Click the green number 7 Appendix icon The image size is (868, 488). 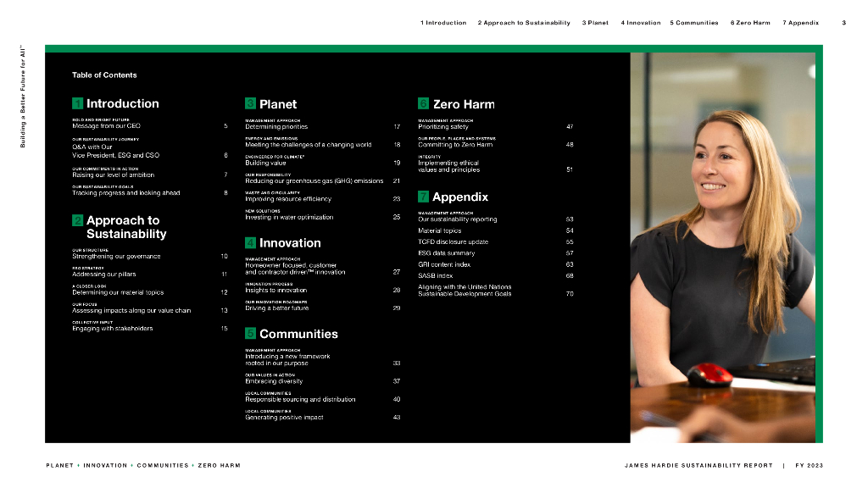click(424, 197)
